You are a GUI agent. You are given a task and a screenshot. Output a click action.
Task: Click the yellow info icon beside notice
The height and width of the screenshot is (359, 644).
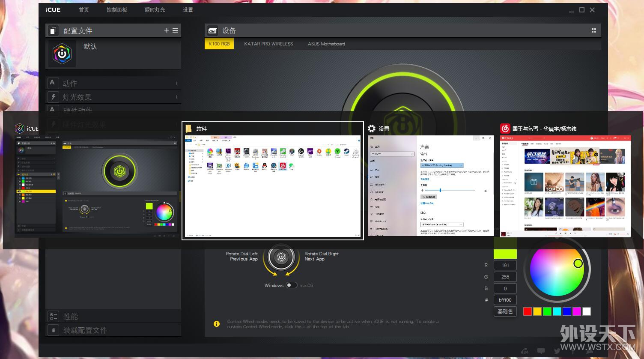click(x=217, y=324)
